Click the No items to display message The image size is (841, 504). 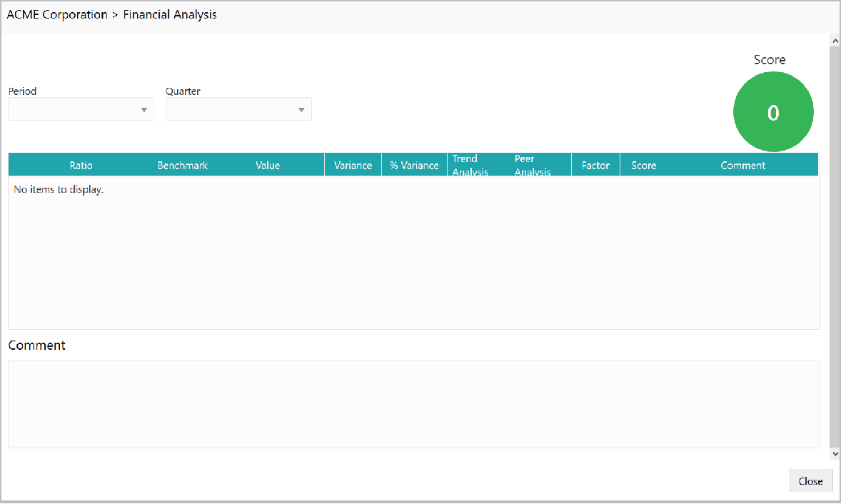(57, 189)
